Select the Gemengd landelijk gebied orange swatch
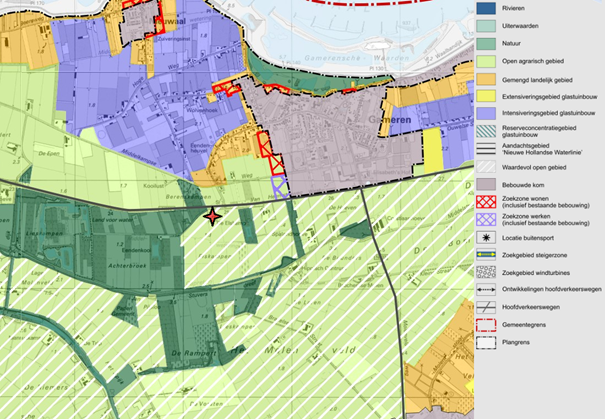This screenshot has height=419, width=605. click(486, 79)
